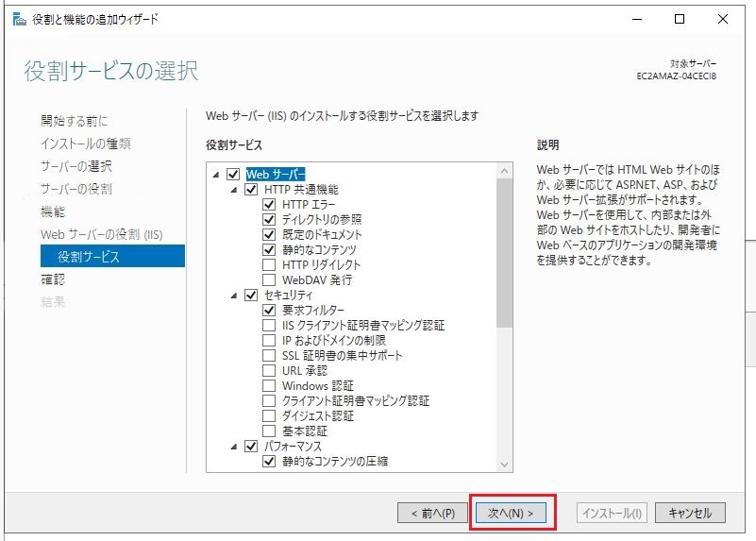Go to 確認 step
The height and width of the screenshot is (541, 756).
pos(53,279)
